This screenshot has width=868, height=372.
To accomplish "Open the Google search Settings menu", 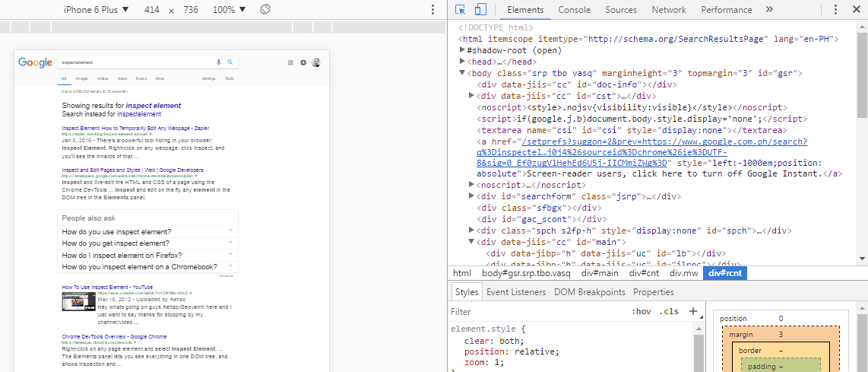I will coord(209,78).
